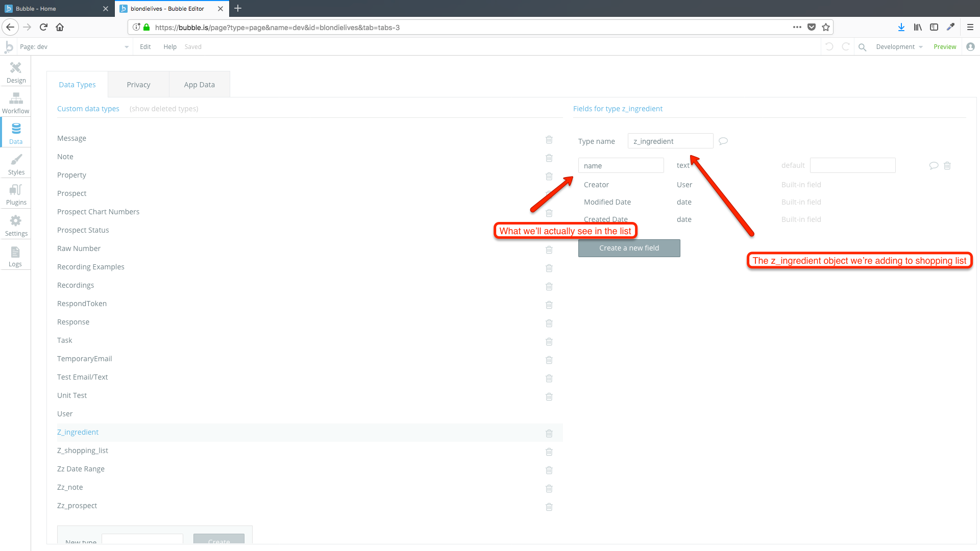Switch to the Privacy tab

pos(138,85)
